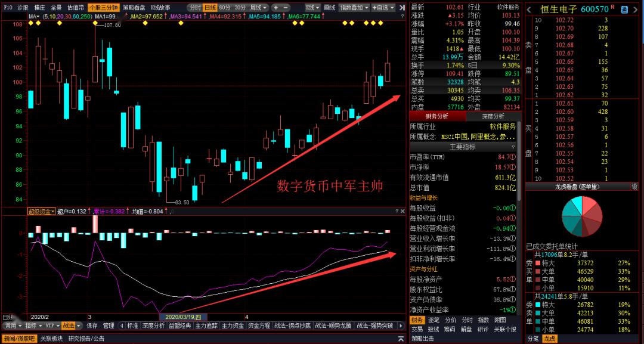The image size is (644, 344).
Task: Click the chart date scrollbar showing 2020/03/19
Action: pos(182,315)
